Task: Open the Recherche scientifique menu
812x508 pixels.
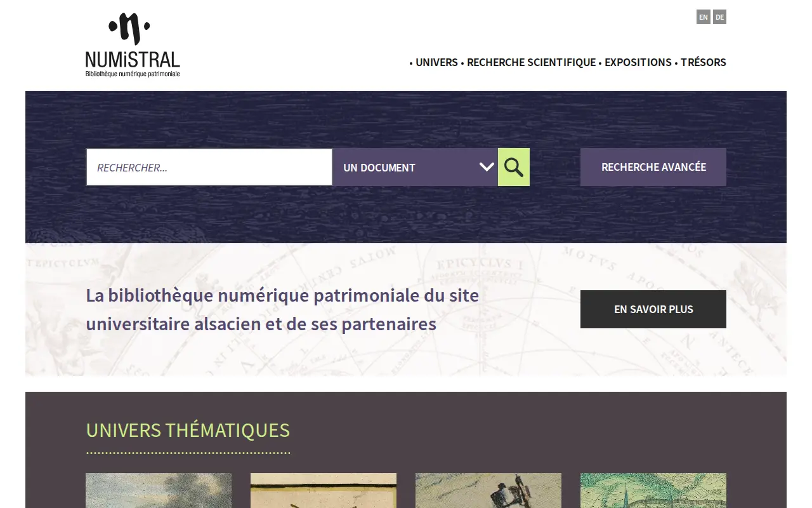Action: tap(532, 62)
